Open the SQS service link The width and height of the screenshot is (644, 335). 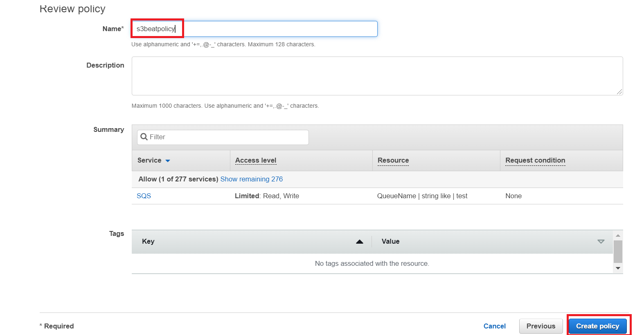coord(144,196)
